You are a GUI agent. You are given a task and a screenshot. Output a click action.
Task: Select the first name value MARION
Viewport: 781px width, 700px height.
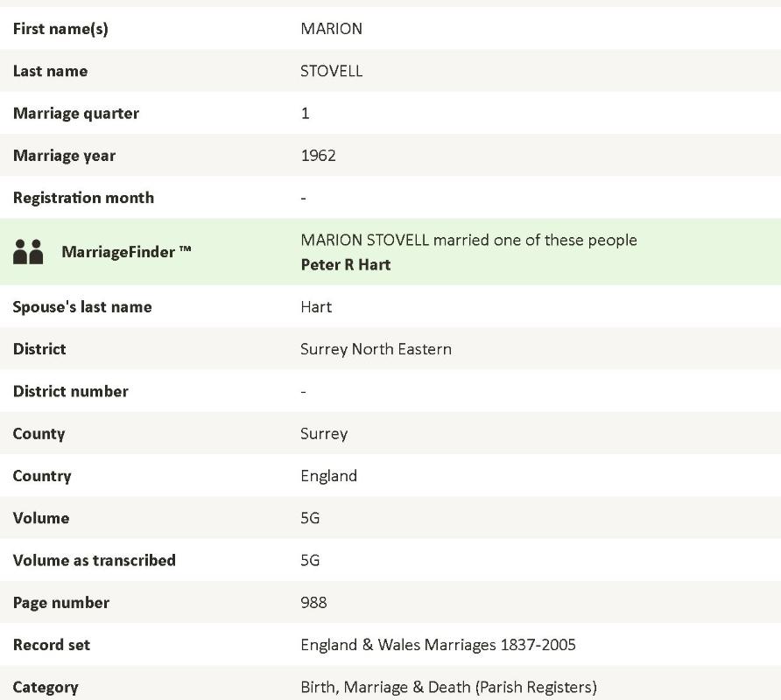[x=331, y=29]
